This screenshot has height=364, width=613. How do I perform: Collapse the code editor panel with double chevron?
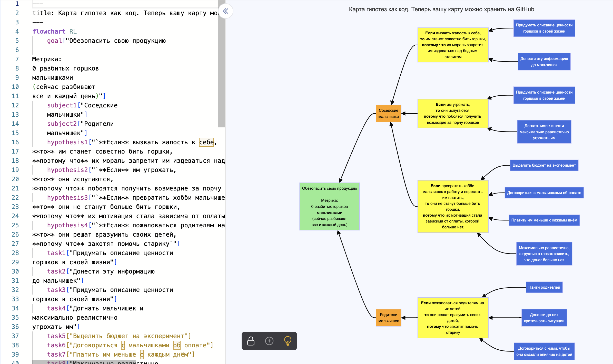pyautogui.click(x=226, y=11)
